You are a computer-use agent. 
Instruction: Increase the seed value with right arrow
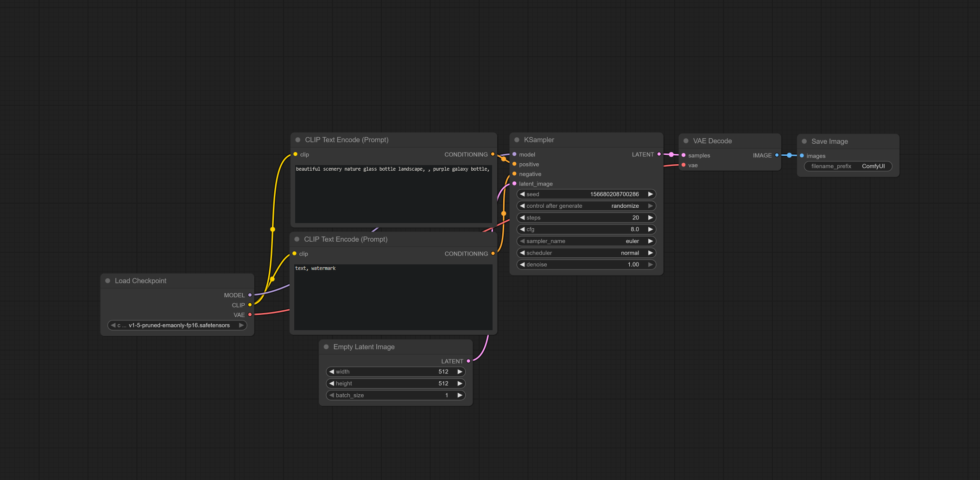pyautogui.click(x=651, y=194)
